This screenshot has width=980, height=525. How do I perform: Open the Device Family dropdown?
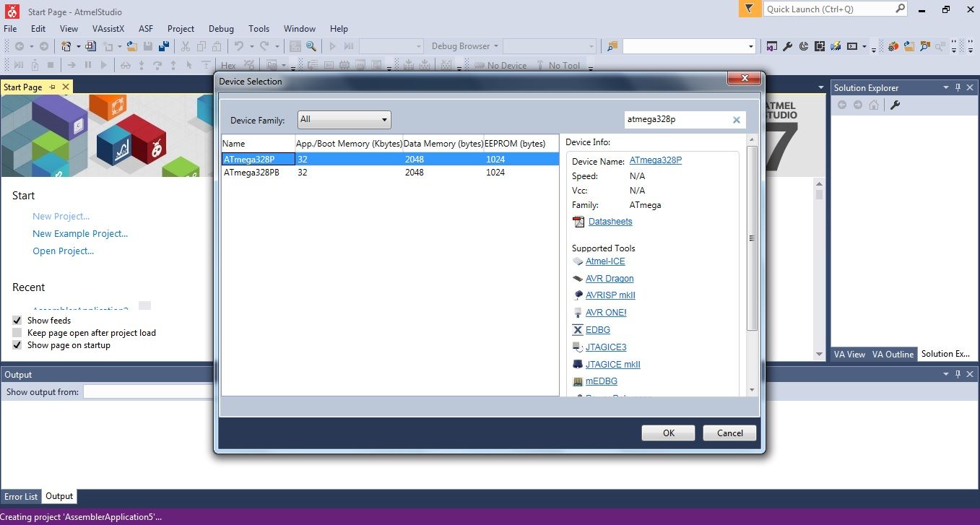(385, 120)
